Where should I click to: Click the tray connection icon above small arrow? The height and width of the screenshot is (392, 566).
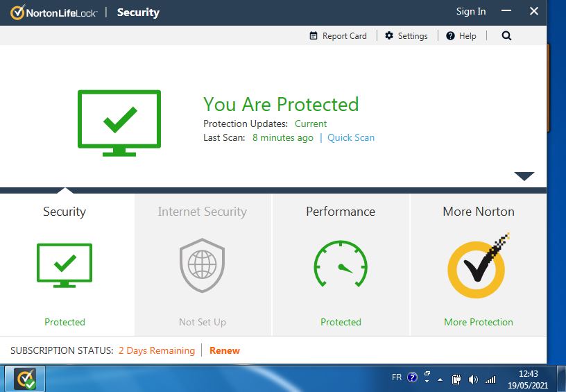click(x=427, y=373)
